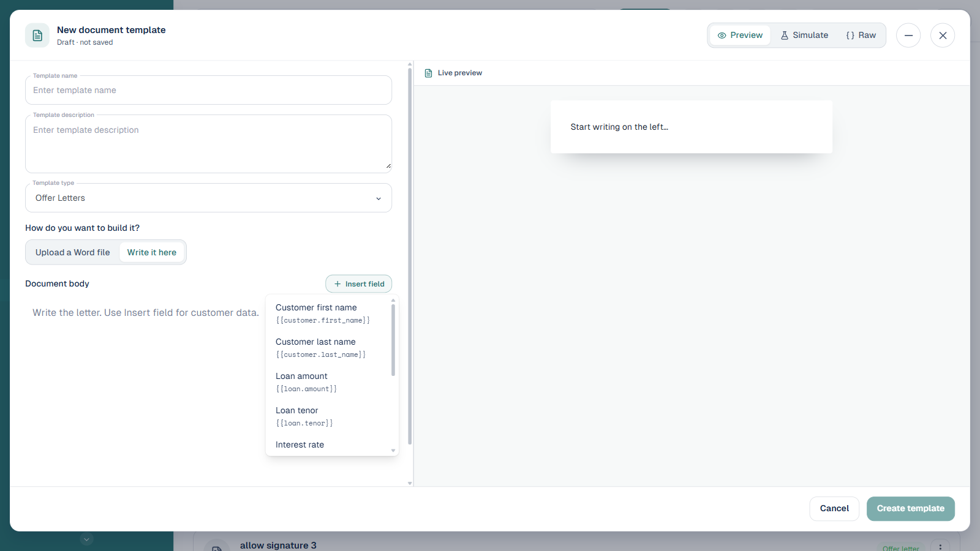
Task: Switch to Preview mode
Action: pos(740,36)
